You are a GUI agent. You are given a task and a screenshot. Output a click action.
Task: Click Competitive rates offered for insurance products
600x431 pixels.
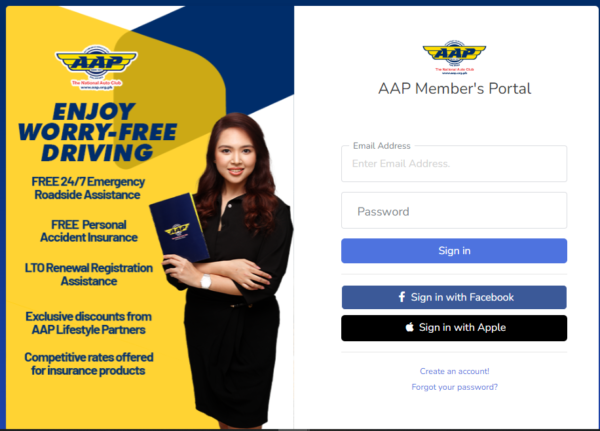88,364
